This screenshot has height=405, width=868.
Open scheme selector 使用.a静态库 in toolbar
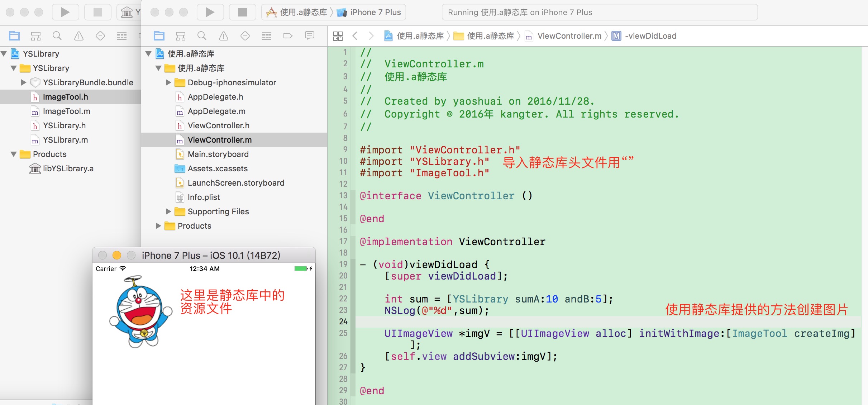(297, 12)
